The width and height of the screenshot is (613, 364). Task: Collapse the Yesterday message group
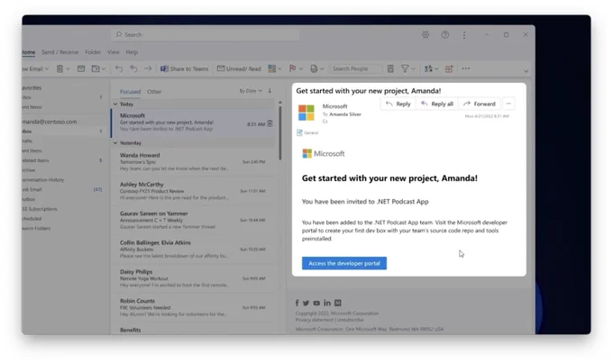pos(115,143)
